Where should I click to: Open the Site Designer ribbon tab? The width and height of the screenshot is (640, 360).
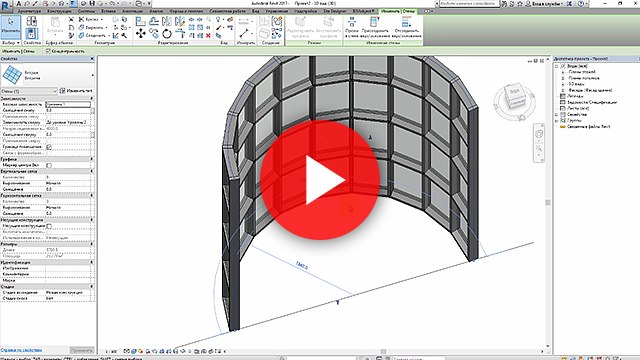[335, 11]
